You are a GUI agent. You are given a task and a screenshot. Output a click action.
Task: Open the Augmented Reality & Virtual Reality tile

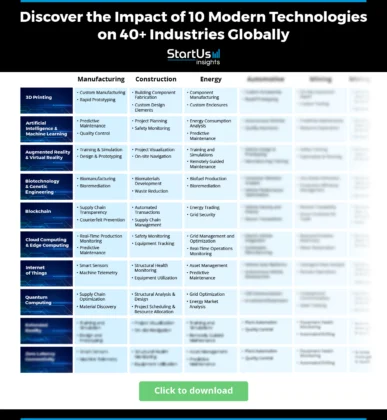(46, 158)
